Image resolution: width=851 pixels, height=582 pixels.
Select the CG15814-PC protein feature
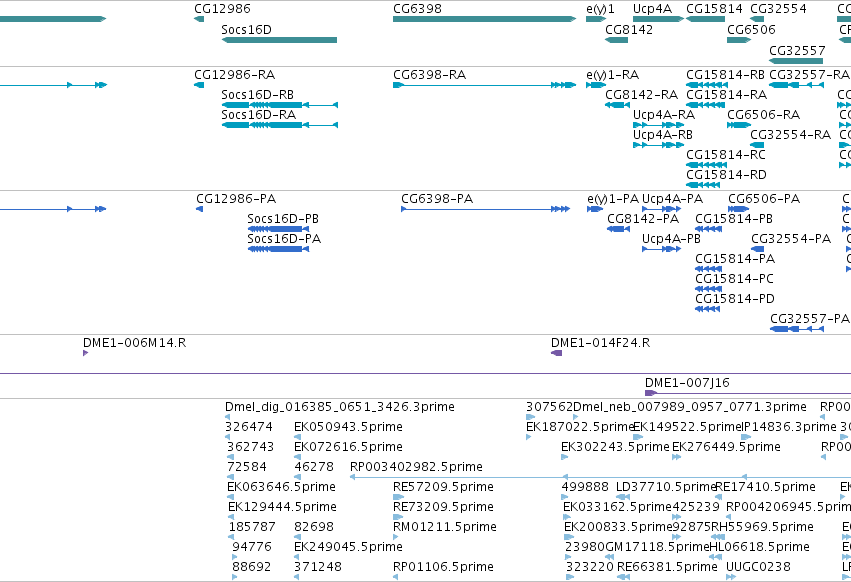(x=708, y=289)
